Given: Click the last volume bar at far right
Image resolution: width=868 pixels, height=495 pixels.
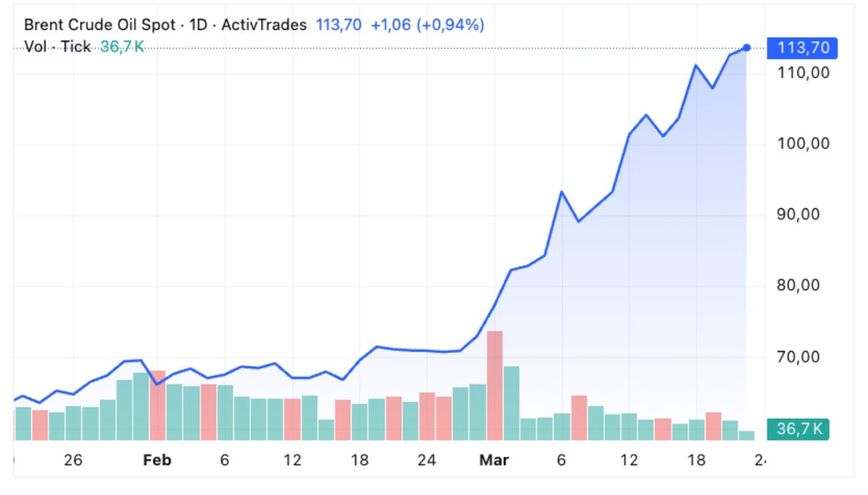Looking at the screenshot, I should 747,435.
